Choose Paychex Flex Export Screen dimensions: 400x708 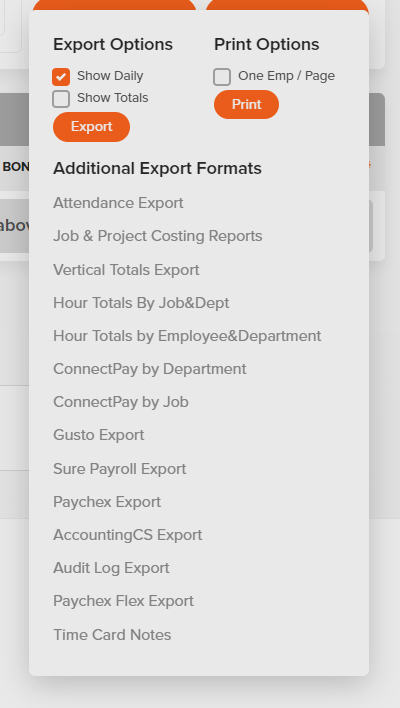click(123, 601)
